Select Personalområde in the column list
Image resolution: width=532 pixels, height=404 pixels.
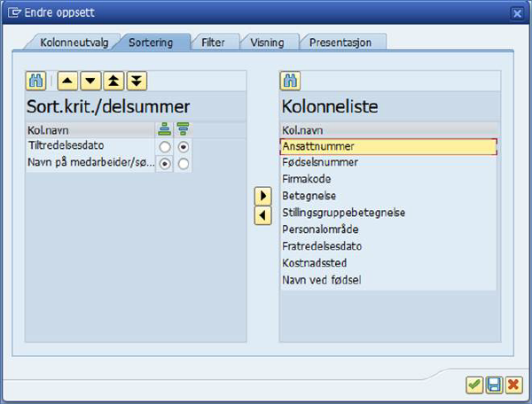coord(388,229)
